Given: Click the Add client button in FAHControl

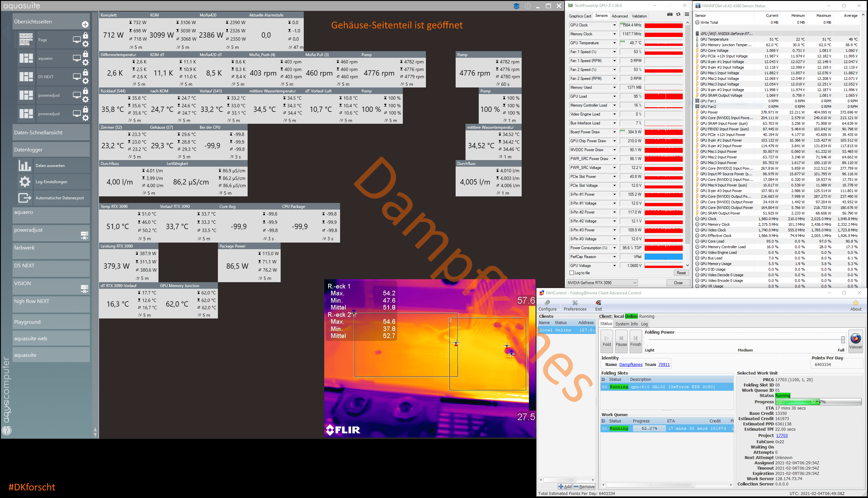Looking at the screenshot, I should [x=565, y=487].
